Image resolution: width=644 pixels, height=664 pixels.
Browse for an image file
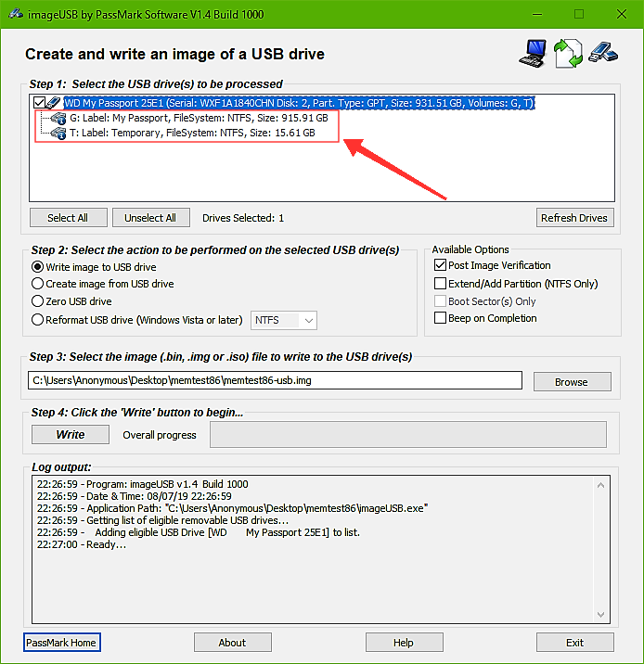(x=572, y=381)
